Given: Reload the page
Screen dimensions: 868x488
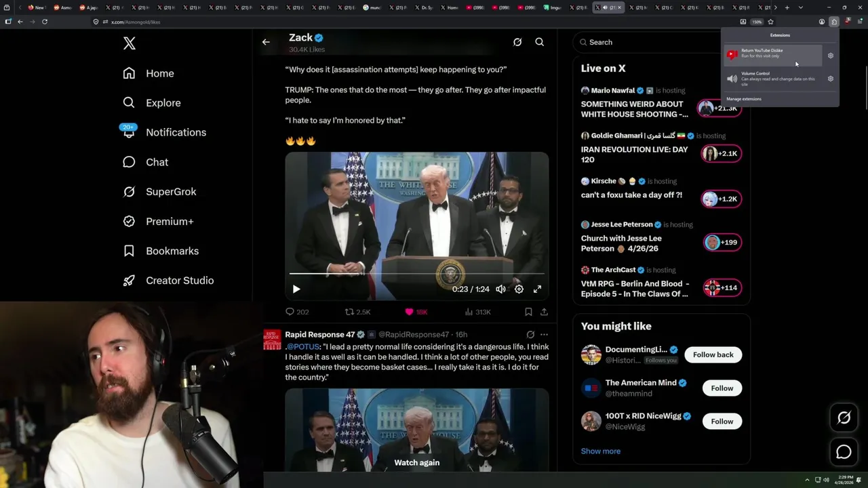Looking at the screenshot, I should pos(45,22).
